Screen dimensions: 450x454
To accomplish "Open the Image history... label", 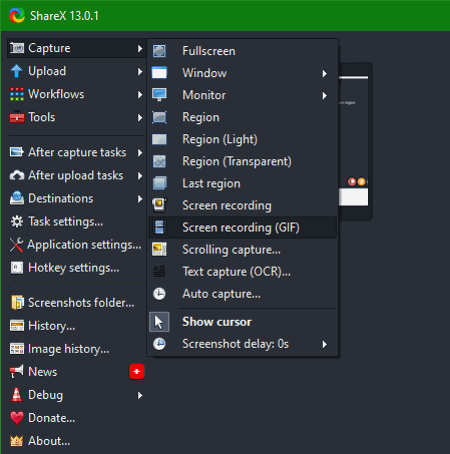I will coord(69,349).
